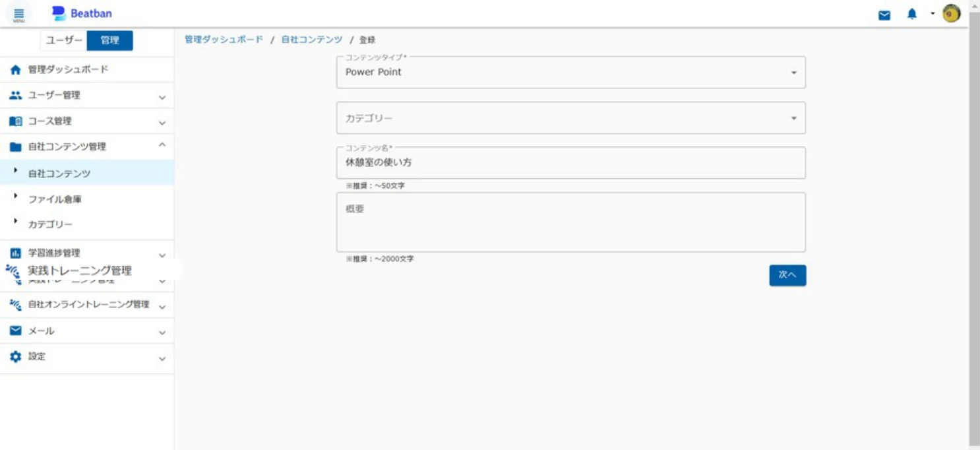The width and height of the screenshot is (980, 450).
Task: Click the icon for 実践トレーニング管理
Action: point(13,271)
